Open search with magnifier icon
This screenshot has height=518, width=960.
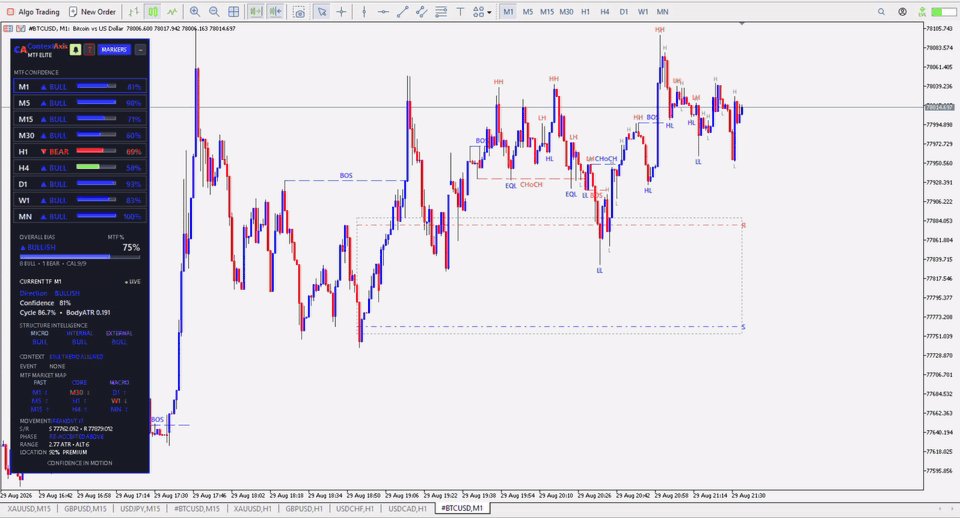click(x=882, y=12)
